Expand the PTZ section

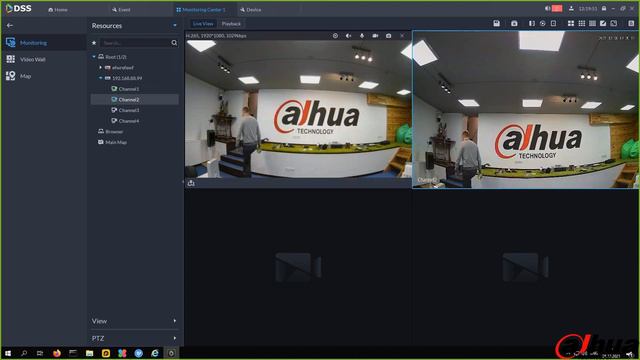[134, 338]
